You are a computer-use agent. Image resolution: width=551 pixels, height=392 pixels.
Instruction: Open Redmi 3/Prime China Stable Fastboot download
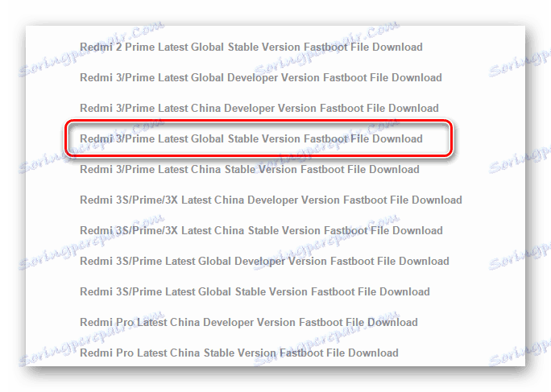coord(250,169)
